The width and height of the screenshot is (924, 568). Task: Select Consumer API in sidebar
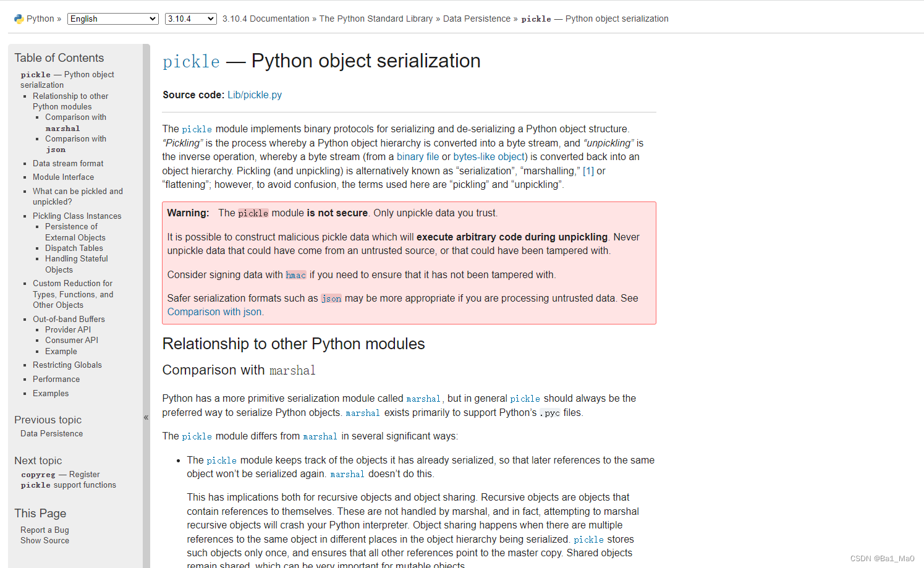72,341
